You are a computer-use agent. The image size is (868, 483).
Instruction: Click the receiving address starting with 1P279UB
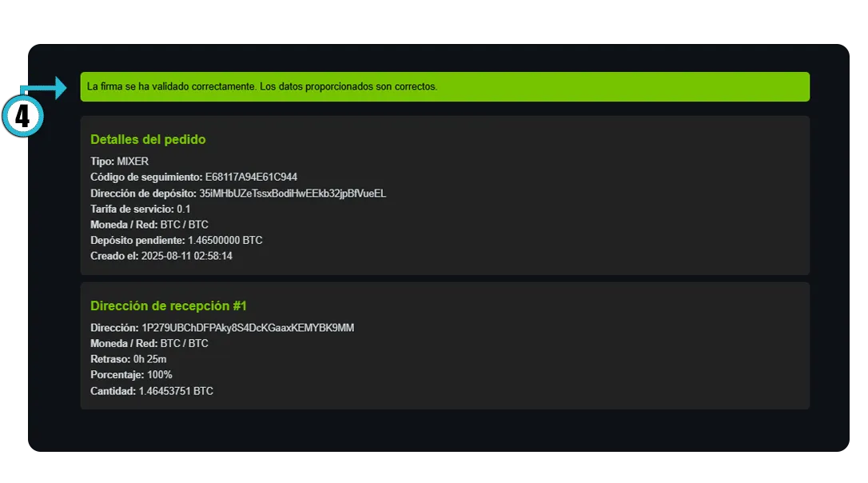[248, 328]
